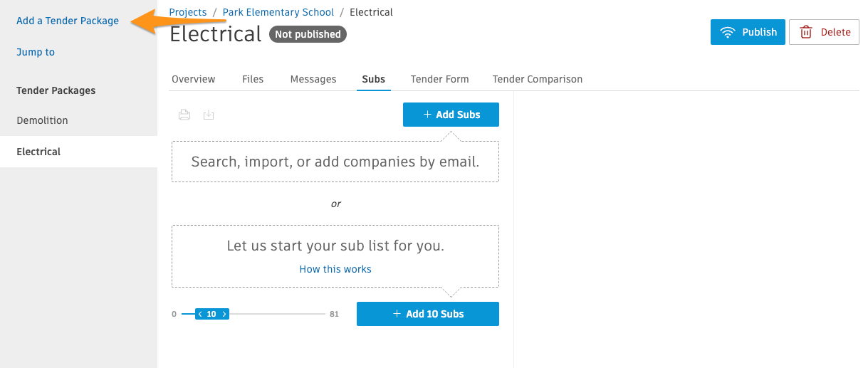Click the Add 10 Subs button
868x368 pixels.
tap(427, 314)
